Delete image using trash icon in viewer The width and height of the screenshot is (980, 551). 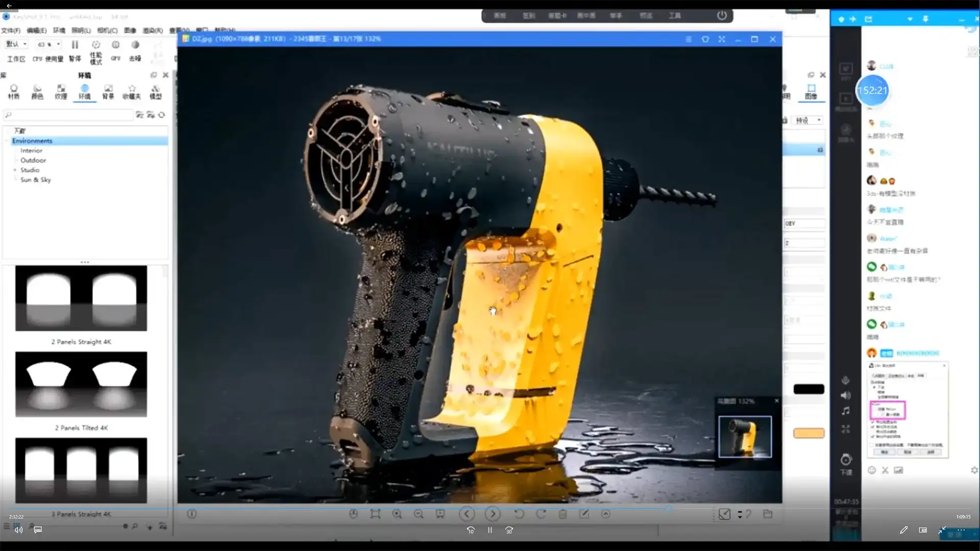(x=562, y=514)
